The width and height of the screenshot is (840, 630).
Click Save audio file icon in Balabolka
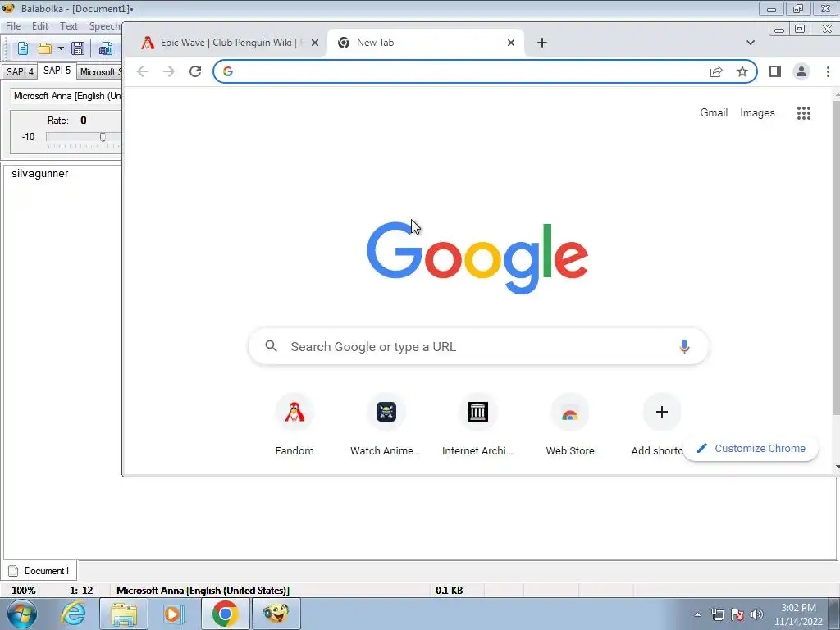tap(106, 48)
